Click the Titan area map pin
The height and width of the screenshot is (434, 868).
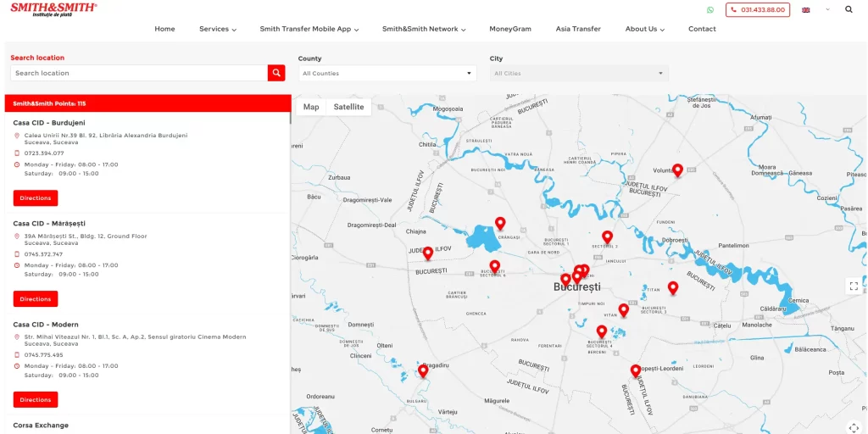coord(672,287)
